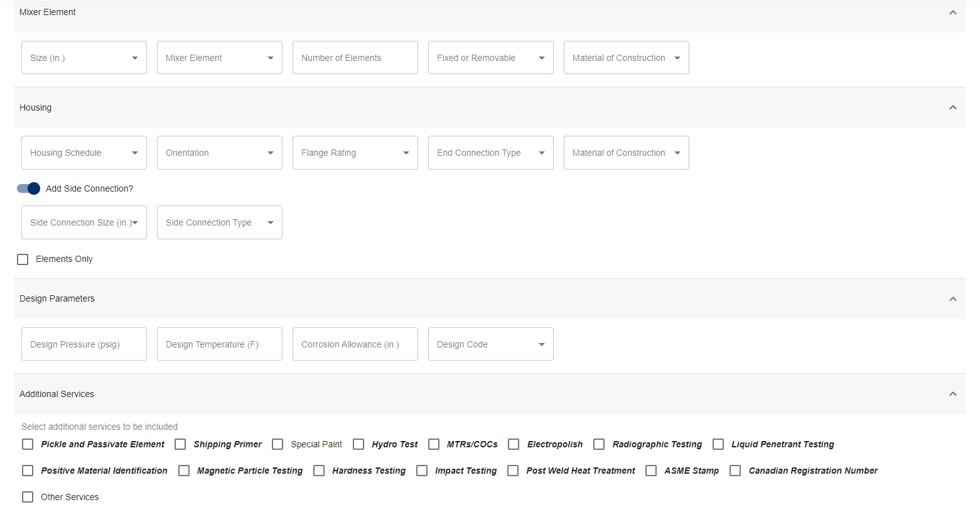980x507 pixels.
Task: Toggle off Add Side Connection switch
Action: pos(29,188)
